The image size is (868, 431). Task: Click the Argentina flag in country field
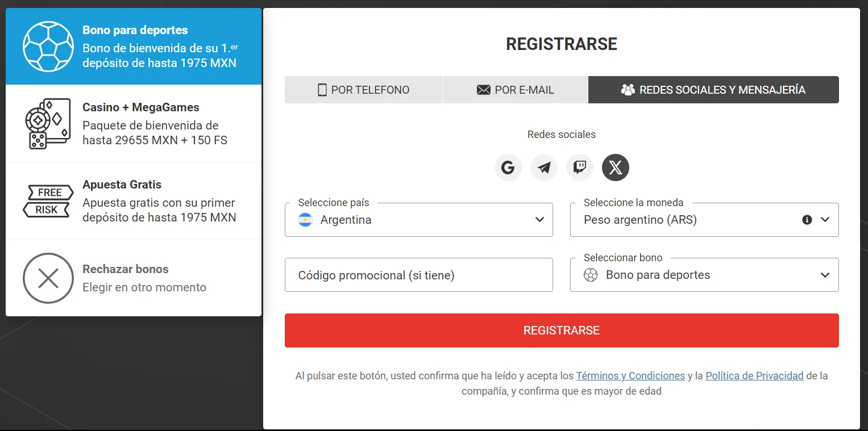click(305, 220)
